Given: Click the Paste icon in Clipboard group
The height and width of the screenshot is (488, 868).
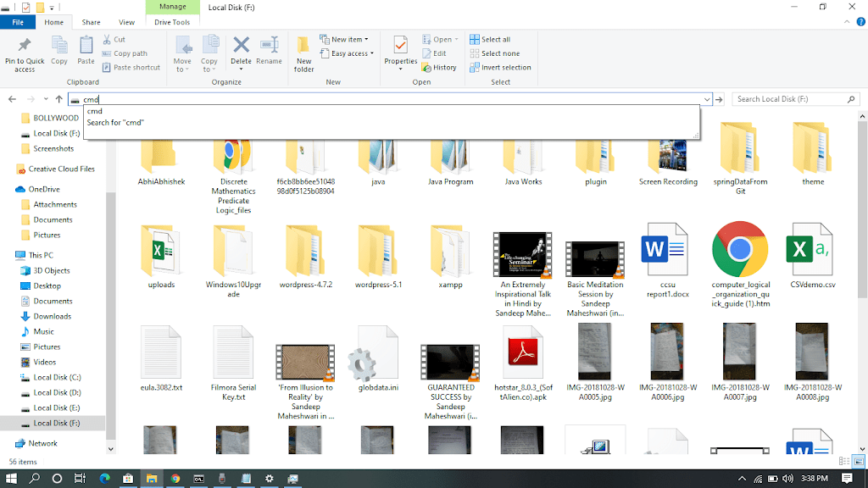Looking at the screenshot, I should [x=86, y=46].
